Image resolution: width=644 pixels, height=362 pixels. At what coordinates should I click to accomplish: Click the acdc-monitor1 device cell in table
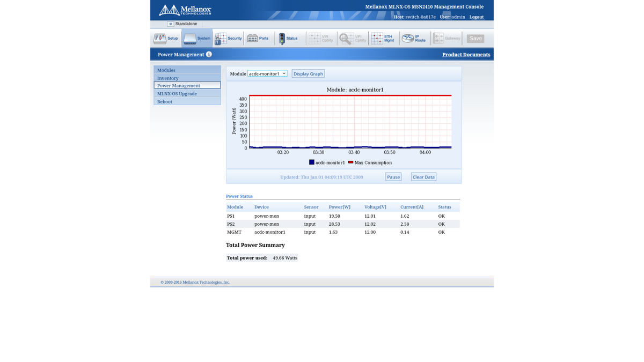tap(270, 232)
